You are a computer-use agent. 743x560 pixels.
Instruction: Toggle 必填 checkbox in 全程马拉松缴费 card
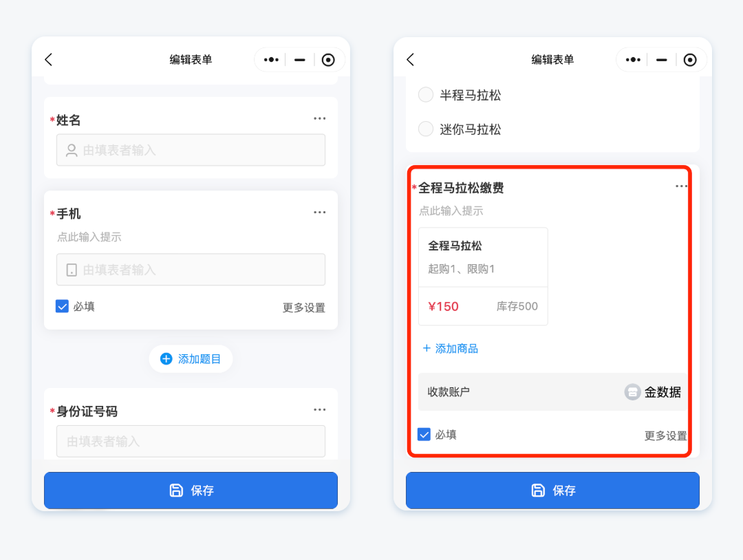pos(424,435)
